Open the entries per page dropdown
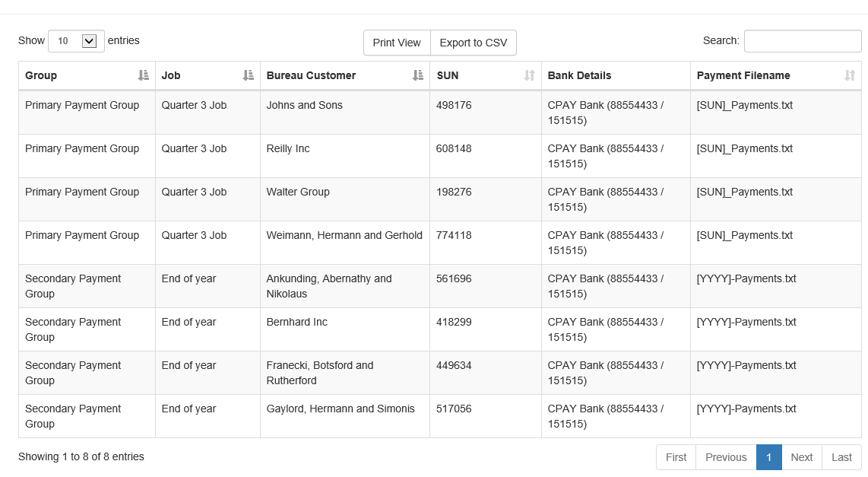 (76, 41)
